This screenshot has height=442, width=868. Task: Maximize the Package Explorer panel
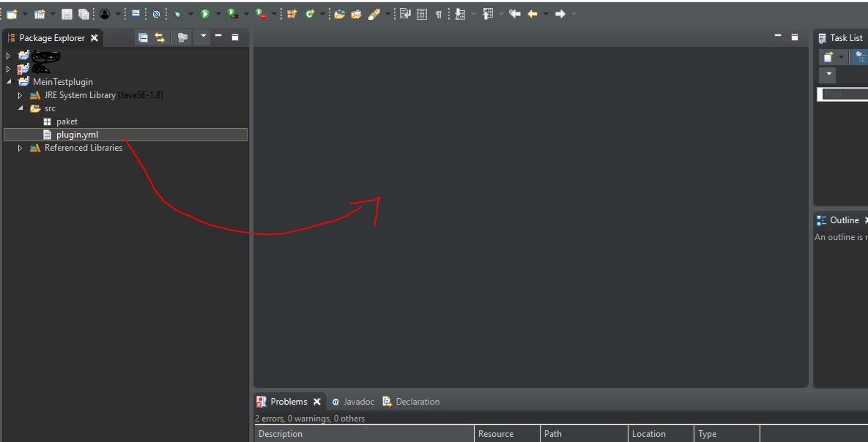234,37
